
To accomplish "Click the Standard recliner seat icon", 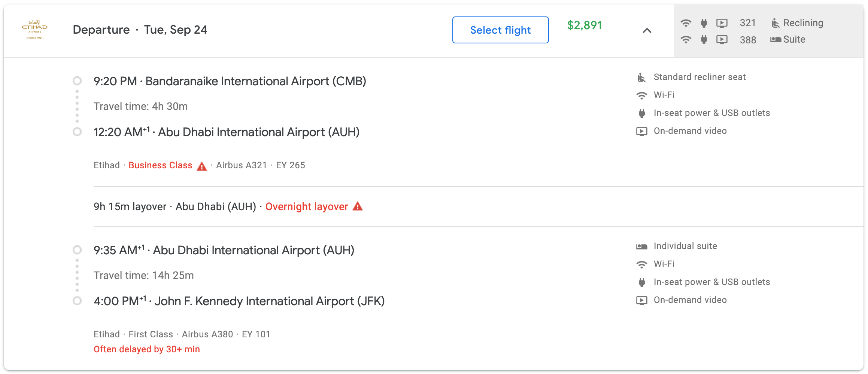I will (641, 77).
